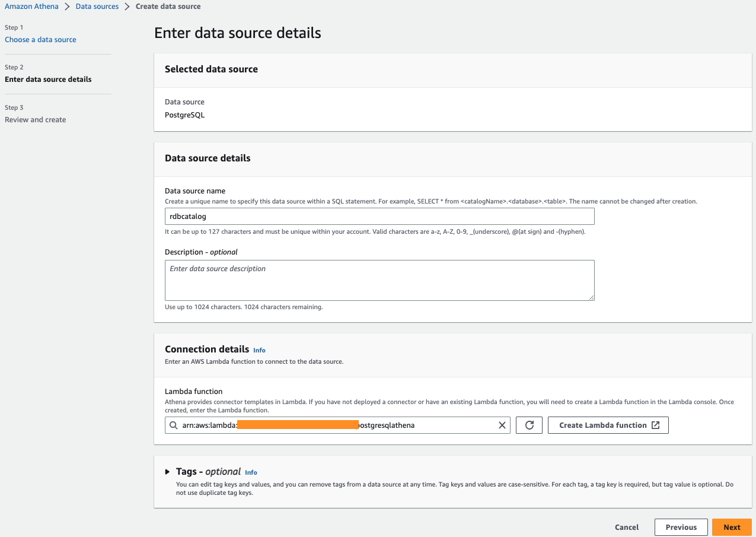Image resolution: width=756 pixels, height=537 pixels.
Task: Click the PostgreSQL data source value
Action: [184, 115]
